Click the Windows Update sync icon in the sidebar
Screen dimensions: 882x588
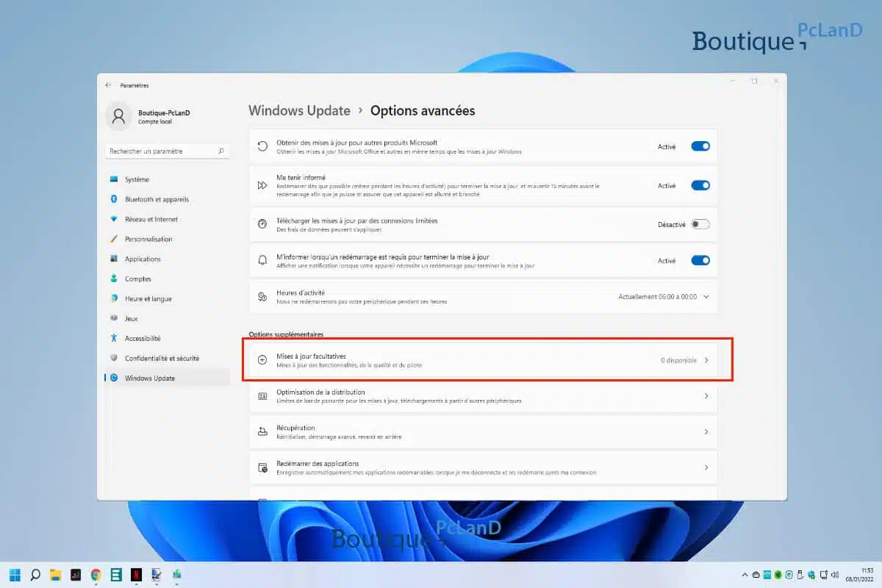point(114,378)
